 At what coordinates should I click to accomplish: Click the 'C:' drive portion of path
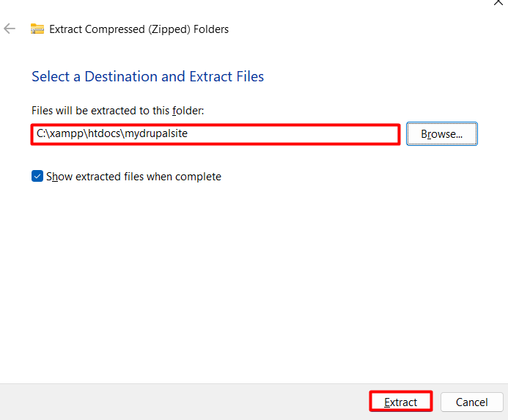(41, 134)
